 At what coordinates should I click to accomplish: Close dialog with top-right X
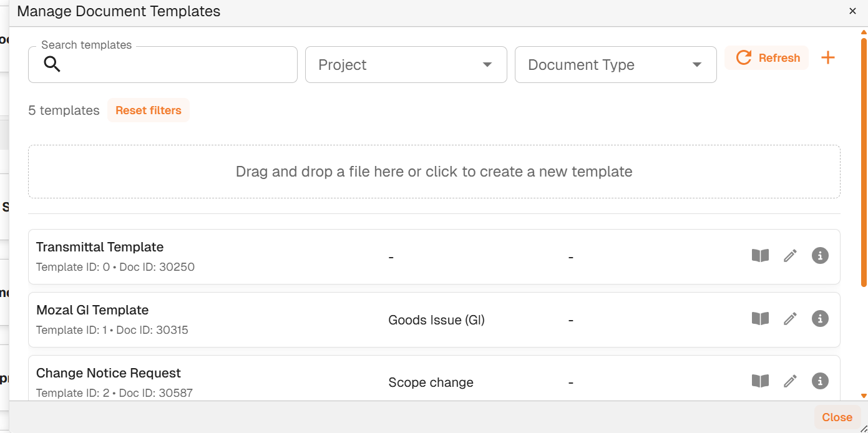852,11
